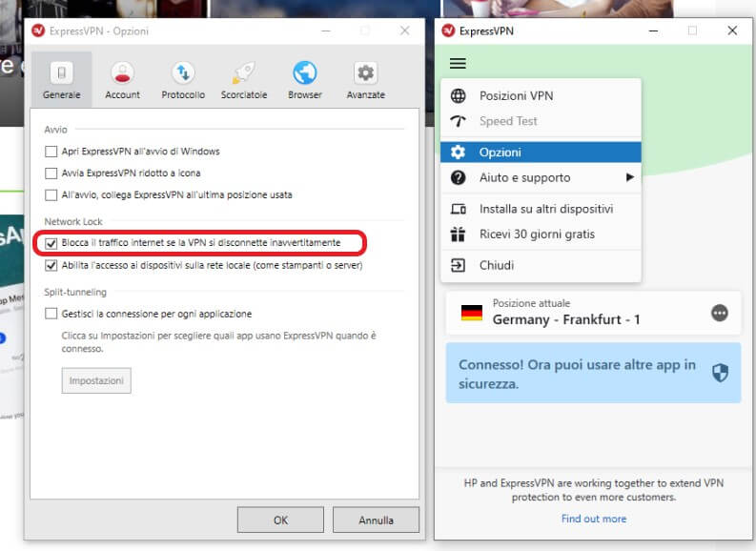Click the question mark icon beside Aiuto
This screenshot has height=551, width=756.
[x=458, y=177]
